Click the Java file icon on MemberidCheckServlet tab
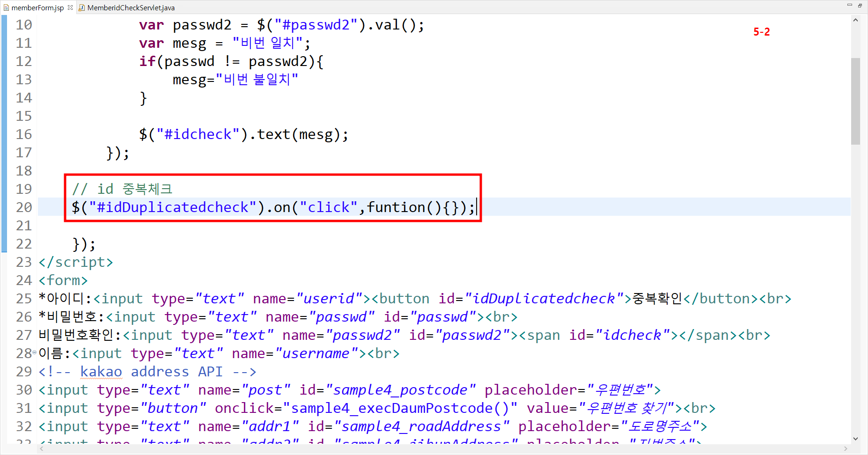The width and height of the screenshot is (868, 455). tap(82, 7)
